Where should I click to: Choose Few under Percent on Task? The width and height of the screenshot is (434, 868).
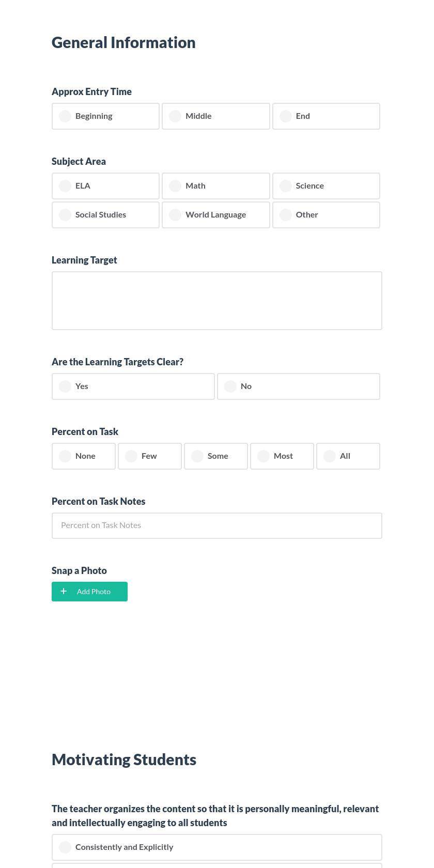pos(149,456)
